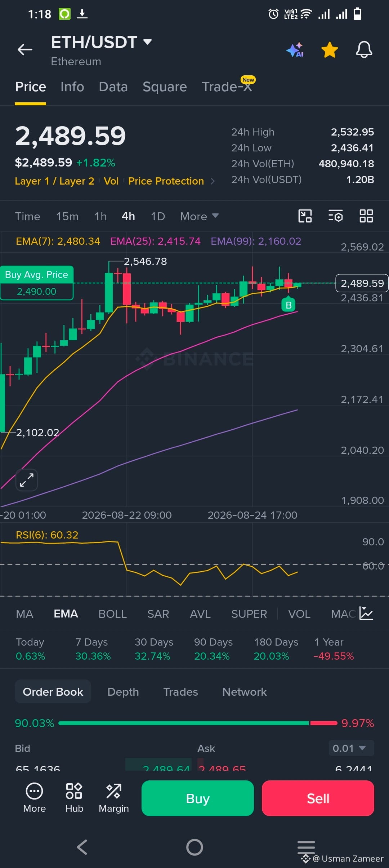Viewport: 389px width, 868px height.
Task: Open the indicator chart settings icon
Action: (366, 614)
